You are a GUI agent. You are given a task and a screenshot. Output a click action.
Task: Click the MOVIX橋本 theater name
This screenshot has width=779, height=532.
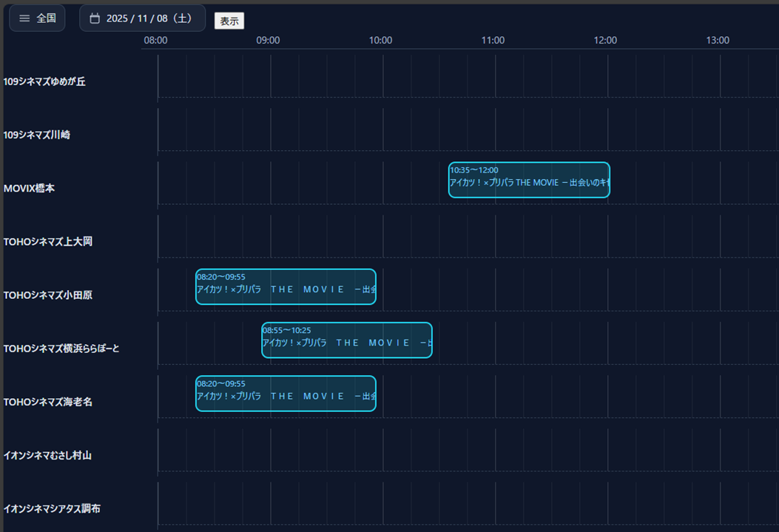click(29, 189)
